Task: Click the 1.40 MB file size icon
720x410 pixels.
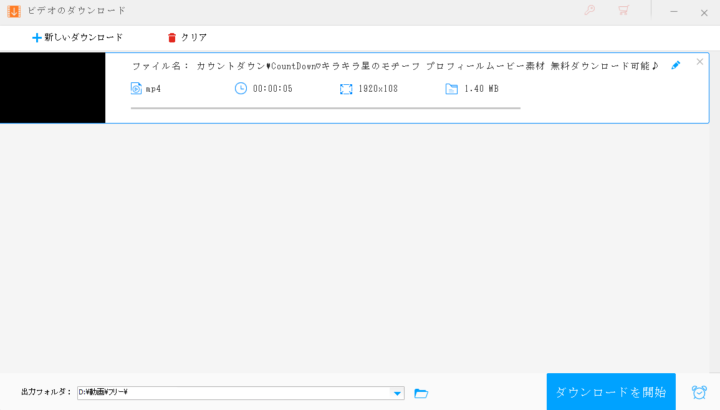Action: coord(452,89)
